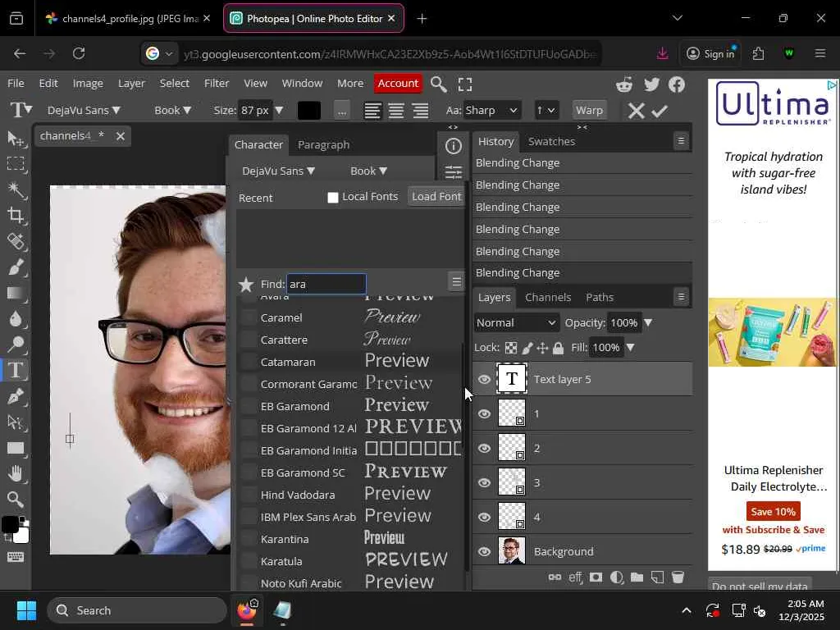Open the black text color swatch
The height and width of the screenshot is (630, 840).
(309, 111)
